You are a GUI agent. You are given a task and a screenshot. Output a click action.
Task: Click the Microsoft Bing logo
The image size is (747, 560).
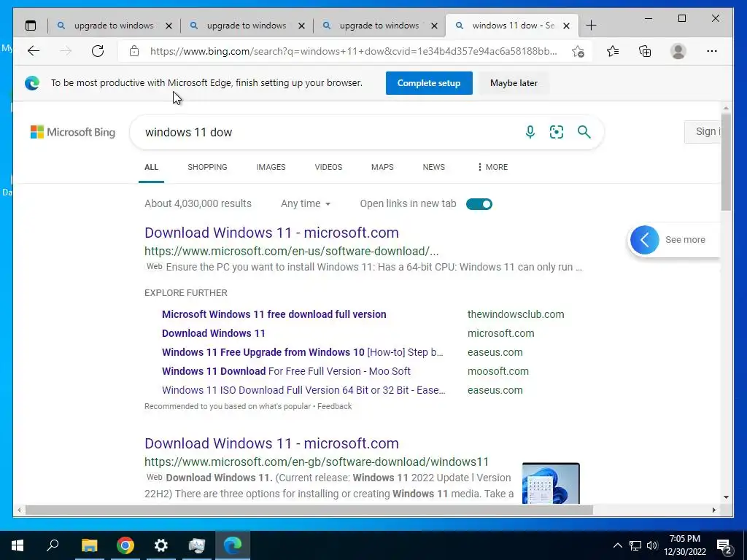coord(73,132)
